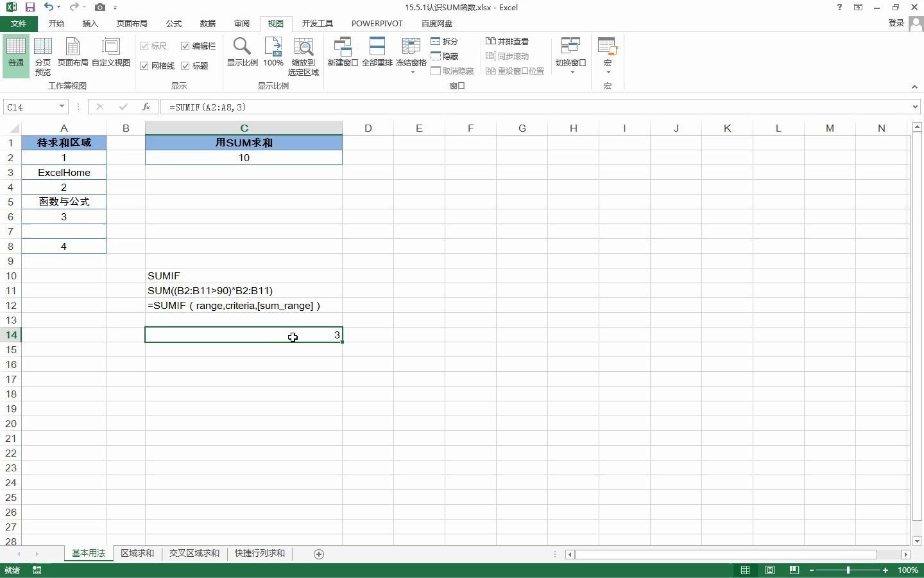The width and height of the screenshot is (924, 578).
Task: Switch to Normal view in status bar
Action: pyautogui.click(x=745, y=570)
